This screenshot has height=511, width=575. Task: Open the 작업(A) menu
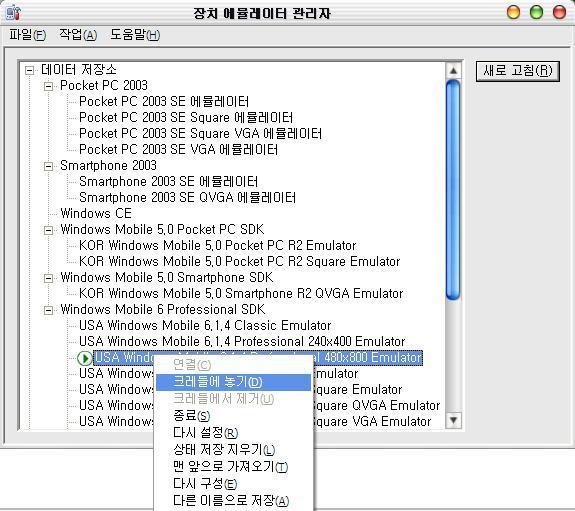tap(78, 35)
